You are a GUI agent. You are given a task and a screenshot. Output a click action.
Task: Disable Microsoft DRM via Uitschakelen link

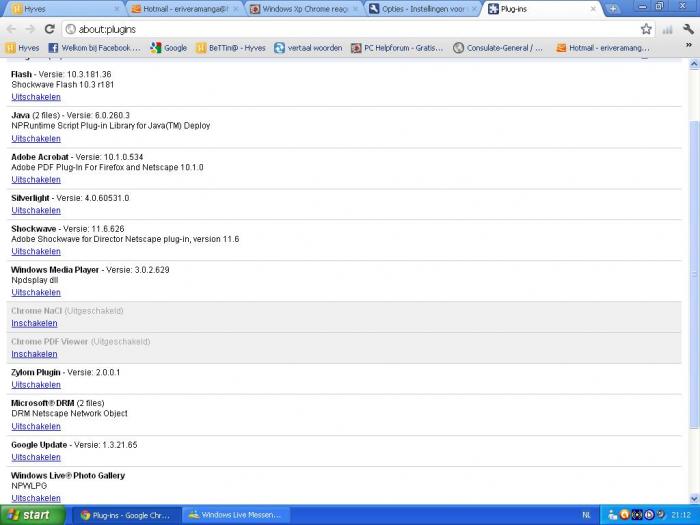[x=36, y=426]
